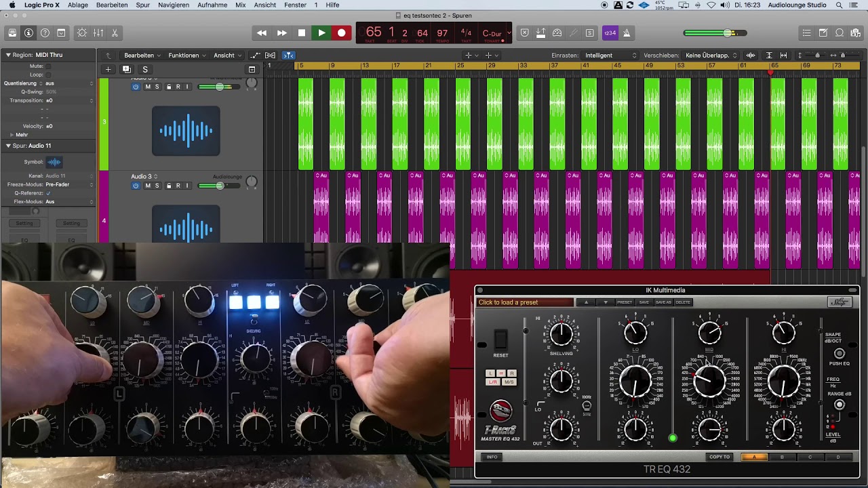Image resolution: width=868 pixels, height=488 pixels.
Task: Toggle the Q-Referenz checkbox
Action: point(48,193)
